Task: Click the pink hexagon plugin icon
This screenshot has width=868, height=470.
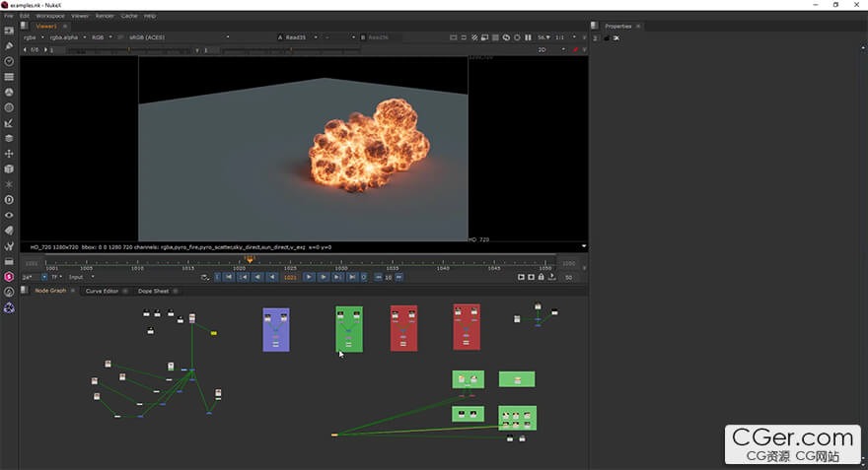Action: click(9, 276)
